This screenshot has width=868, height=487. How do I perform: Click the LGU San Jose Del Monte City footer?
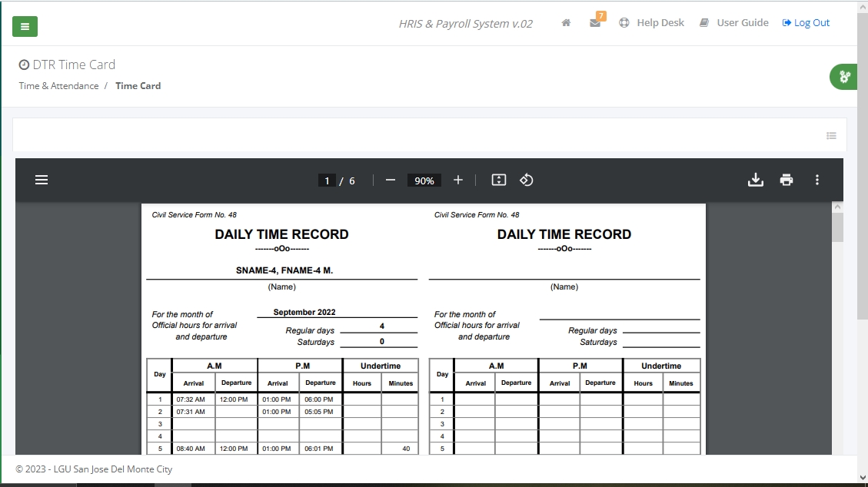click(94, 469)
